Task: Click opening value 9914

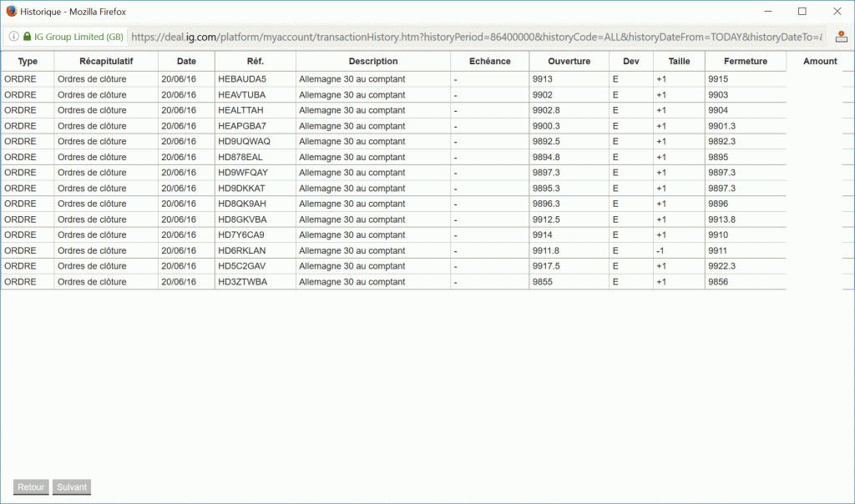Action: (x=543, y=234)
